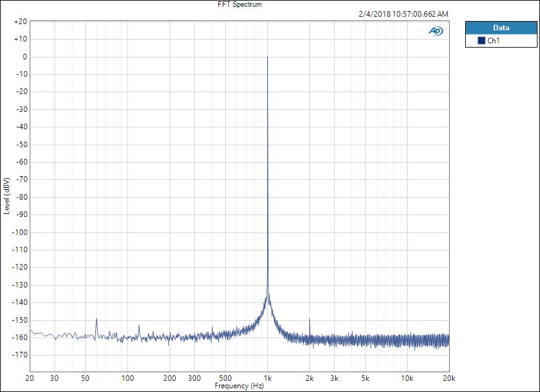Click the 0 level tick label

(x=25, y=57)
